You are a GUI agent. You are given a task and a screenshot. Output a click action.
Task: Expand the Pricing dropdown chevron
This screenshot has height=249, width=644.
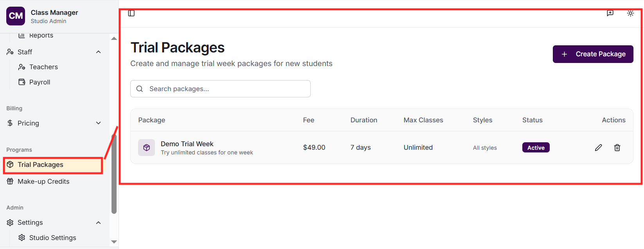click(99, 123)
